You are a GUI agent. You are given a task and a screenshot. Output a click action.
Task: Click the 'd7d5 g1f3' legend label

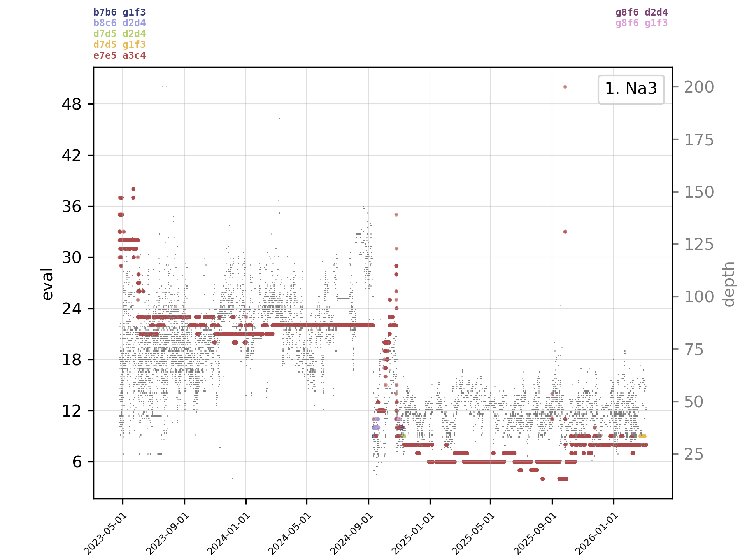click(x=119, y=45)
